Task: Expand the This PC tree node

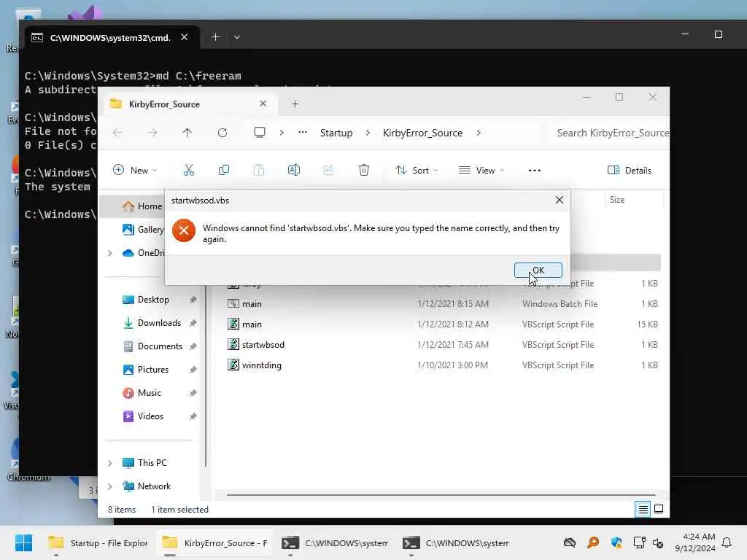Action: click(110, 463)
